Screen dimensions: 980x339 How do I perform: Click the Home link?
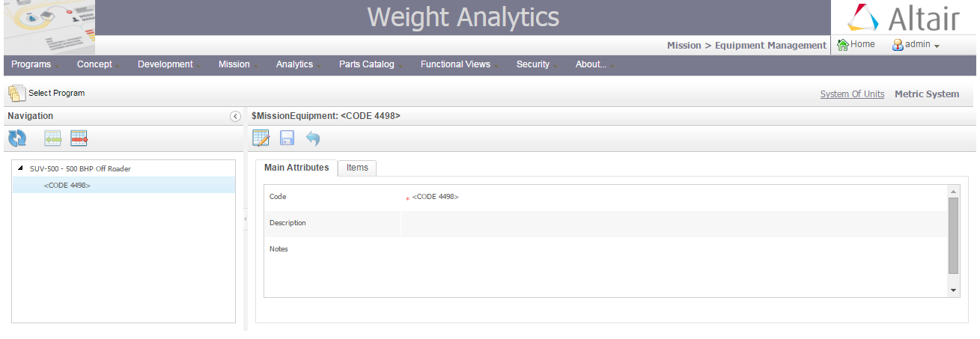click(862, 44)
